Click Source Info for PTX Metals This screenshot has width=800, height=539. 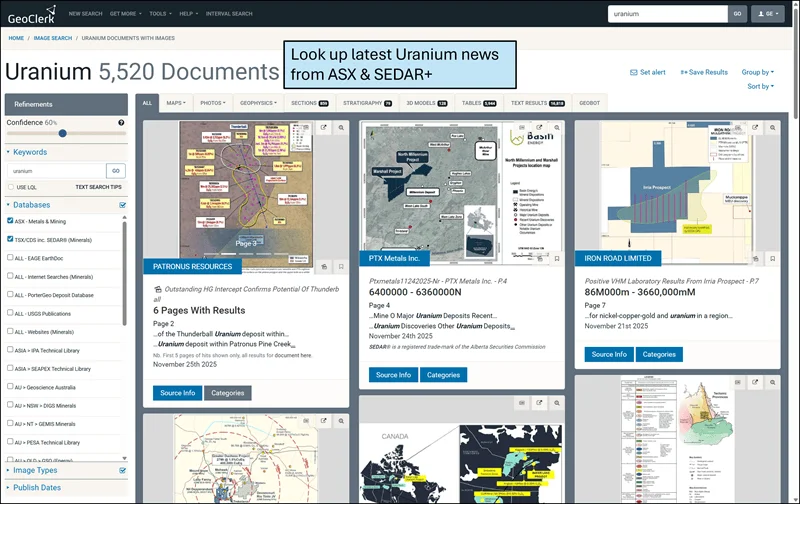tap(392, 375)
